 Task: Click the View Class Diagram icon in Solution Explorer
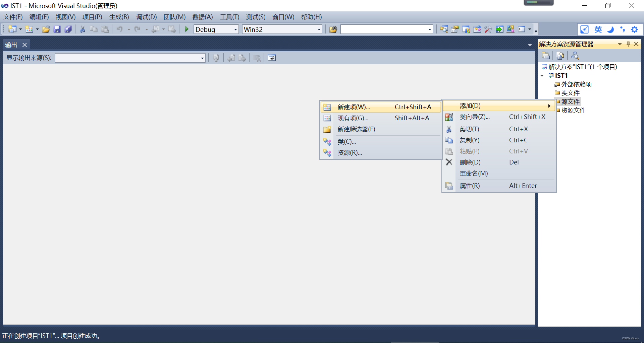[575, 56]
